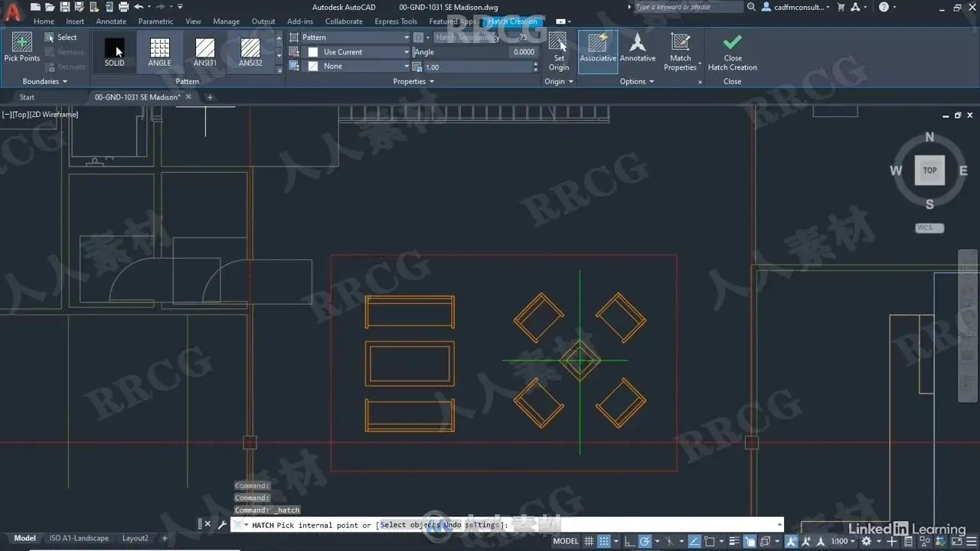The image size is (980, 551).
Task: Open the 1:100 annotation scale dropdown
Action: 843,541
